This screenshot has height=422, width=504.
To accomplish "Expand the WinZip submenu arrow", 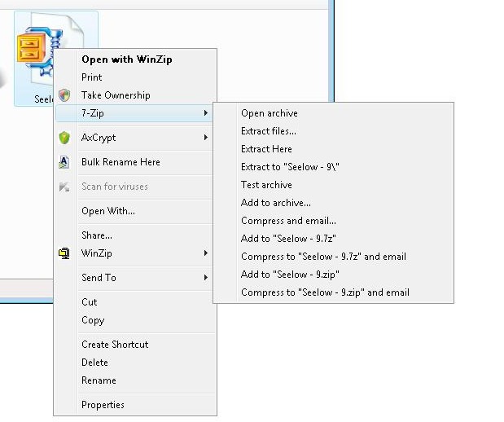I will point(206,253).
